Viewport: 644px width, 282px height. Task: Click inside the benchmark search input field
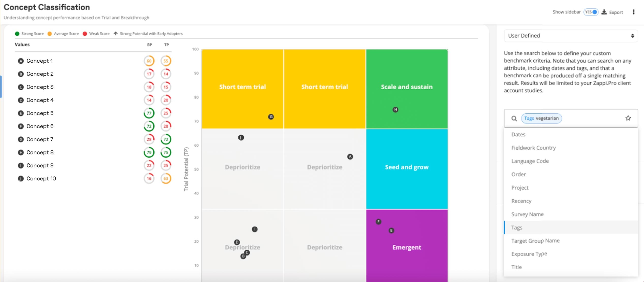coord(592,118)
